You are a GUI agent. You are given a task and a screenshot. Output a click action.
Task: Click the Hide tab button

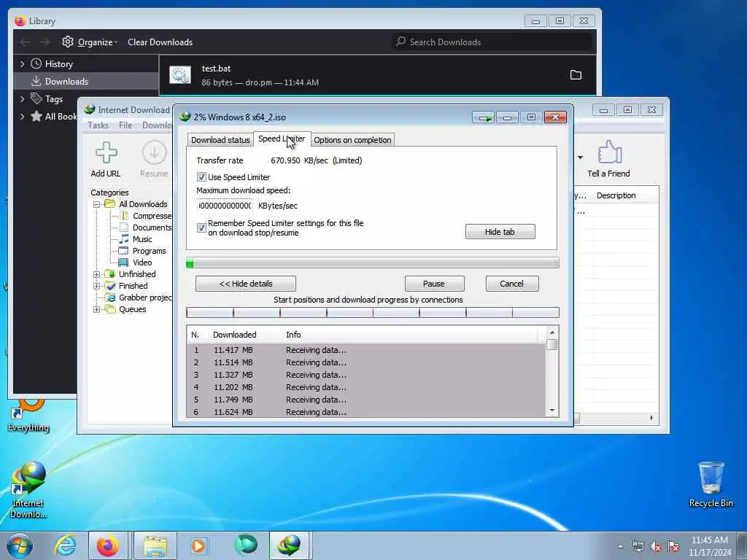[500, 232]
